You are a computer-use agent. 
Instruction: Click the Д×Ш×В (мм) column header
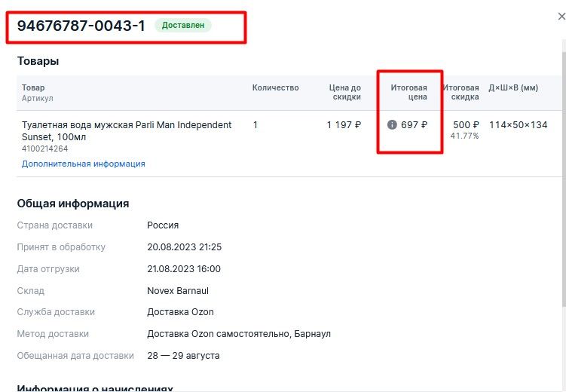coord(513,87)
